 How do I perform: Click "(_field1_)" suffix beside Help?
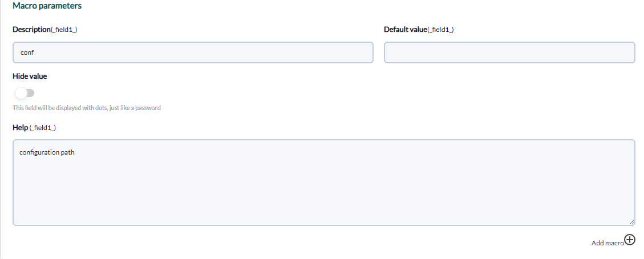point(43,128)
